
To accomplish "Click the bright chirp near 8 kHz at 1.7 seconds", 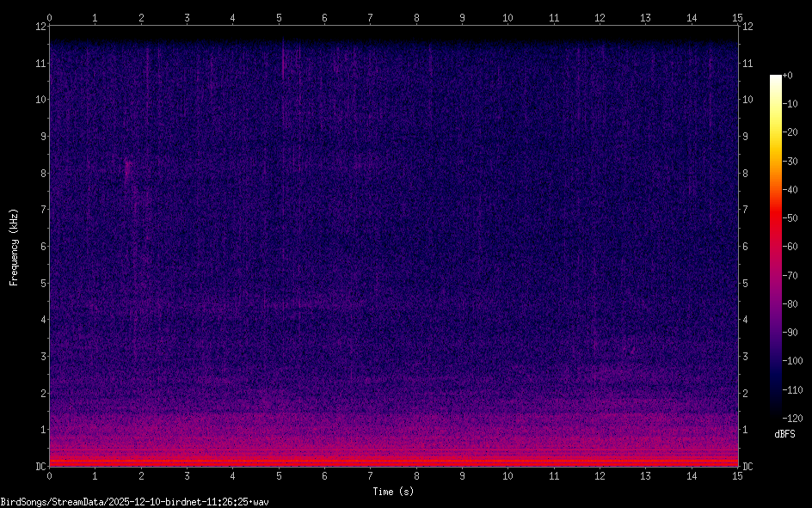I will (x=128, y=168).
